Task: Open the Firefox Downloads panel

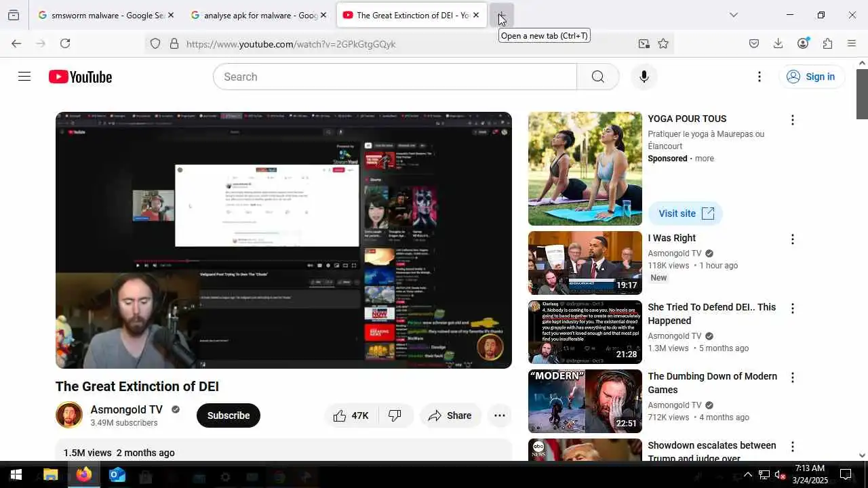Action: point(778,43)
